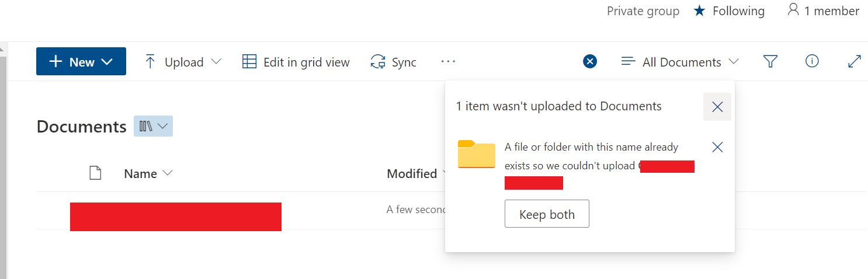Open the 1 member link
The width and height of the screenshot is (868, 279).
click(x=823, y=11)
